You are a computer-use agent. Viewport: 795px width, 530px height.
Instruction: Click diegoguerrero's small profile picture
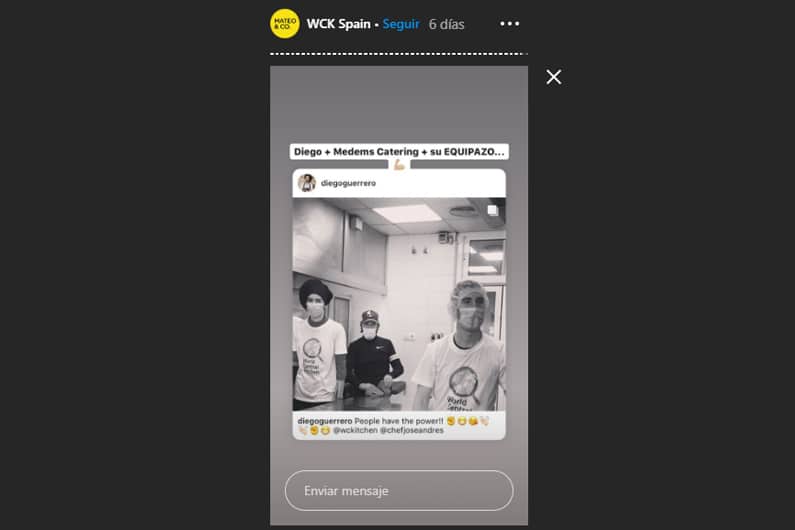click(306, 183)
